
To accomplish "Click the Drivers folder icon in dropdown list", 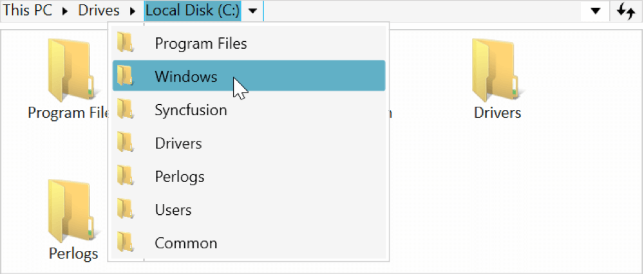I will [125, 143].
